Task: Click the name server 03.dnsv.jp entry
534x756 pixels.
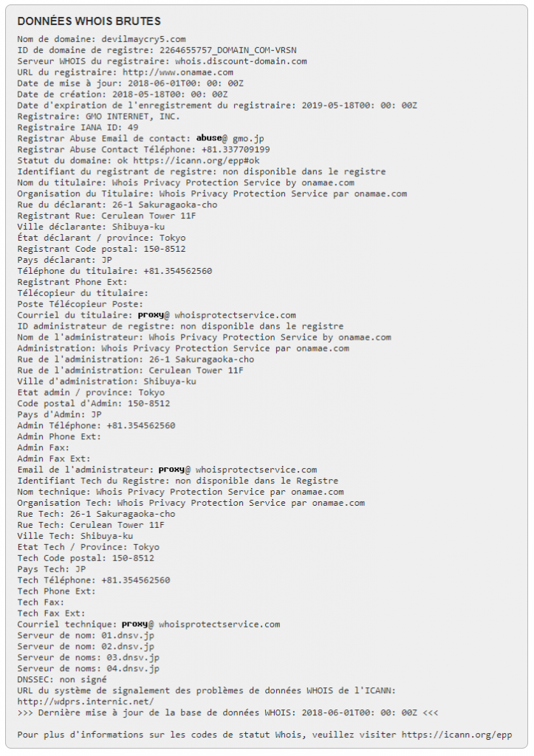Action: pos(133,658)
